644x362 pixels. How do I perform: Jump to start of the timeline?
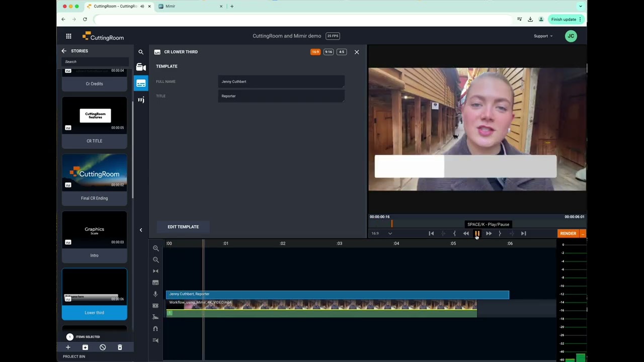pyautogui.click(x=431, y=233)
